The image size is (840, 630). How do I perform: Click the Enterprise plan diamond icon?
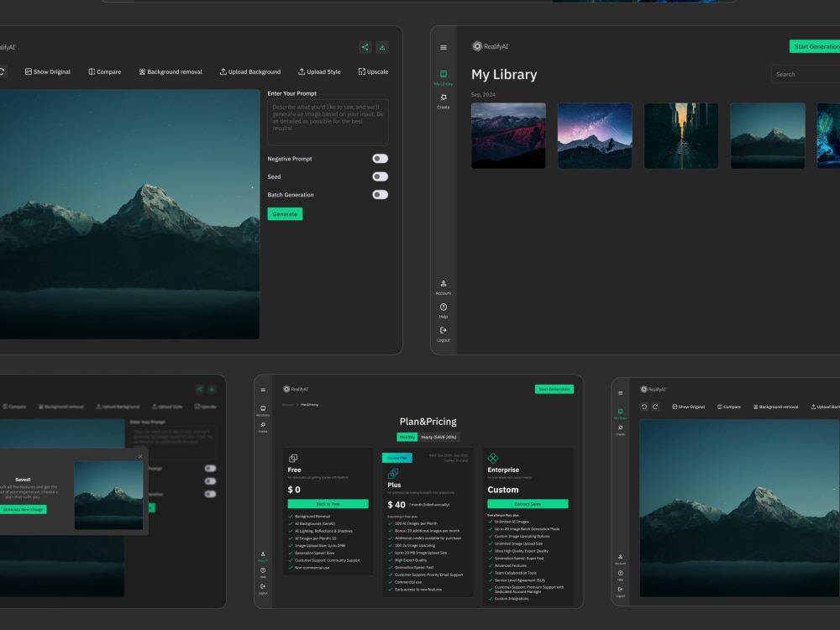pos(493,458)
